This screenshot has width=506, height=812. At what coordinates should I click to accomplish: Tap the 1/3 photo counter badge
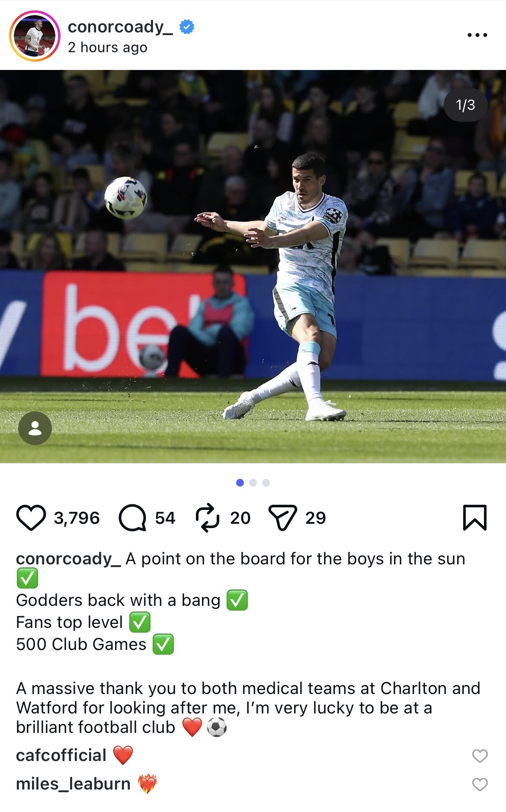tap(465, 105)
